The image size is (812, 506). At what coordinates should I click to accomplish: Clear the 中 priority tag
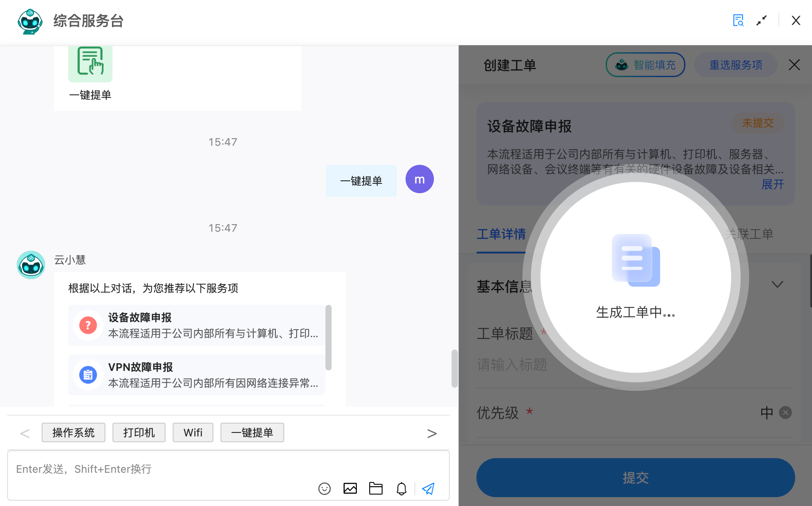pos(785,413)
